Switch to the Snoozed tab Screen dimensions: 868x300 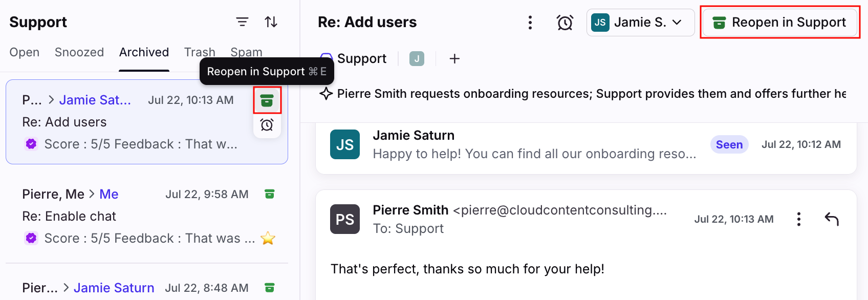[79, 52]
